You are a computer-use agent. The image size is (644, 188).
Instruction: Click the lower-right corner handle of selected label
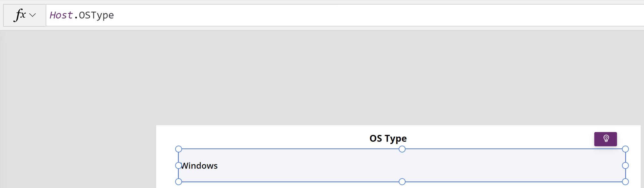click(625, 182)
